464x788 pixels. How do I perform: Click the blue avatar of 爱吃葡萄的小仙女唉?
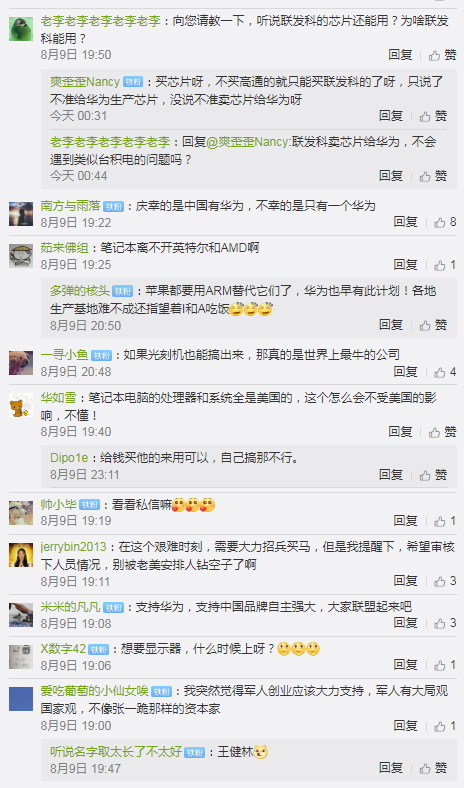pos(21,699)
